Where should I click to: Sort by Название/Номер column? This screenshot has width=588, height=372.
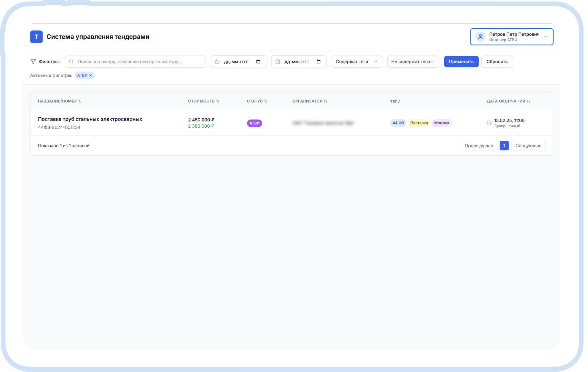point(80,101)
